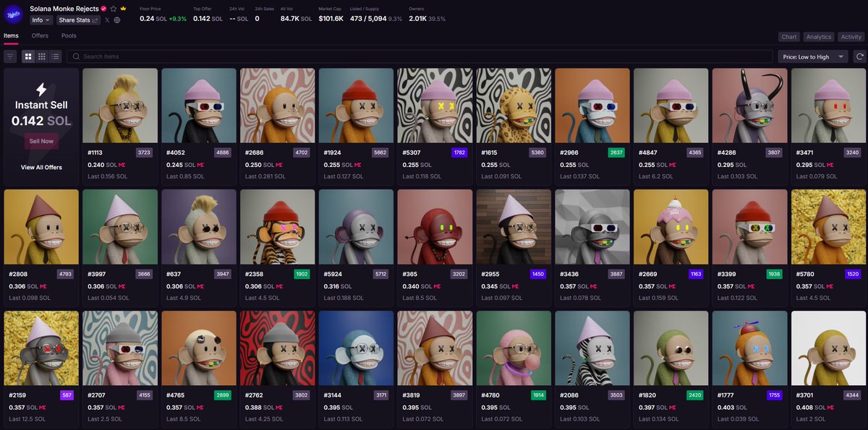The width and height of the screenshot is (868, 430).
Task: Open monke #3701 thumbnail on white background
Action: tap(829, 349)
